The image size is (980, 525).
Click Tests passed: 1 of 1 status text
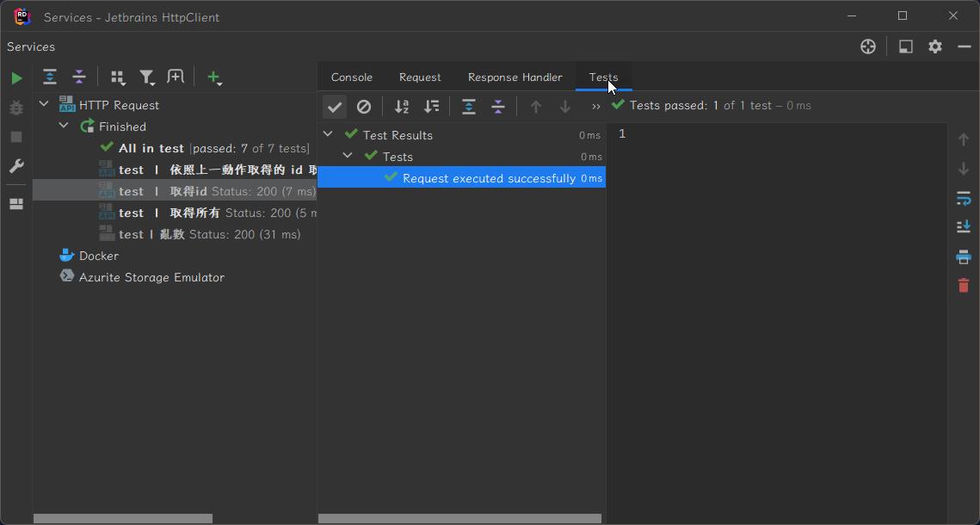[720, 106]
